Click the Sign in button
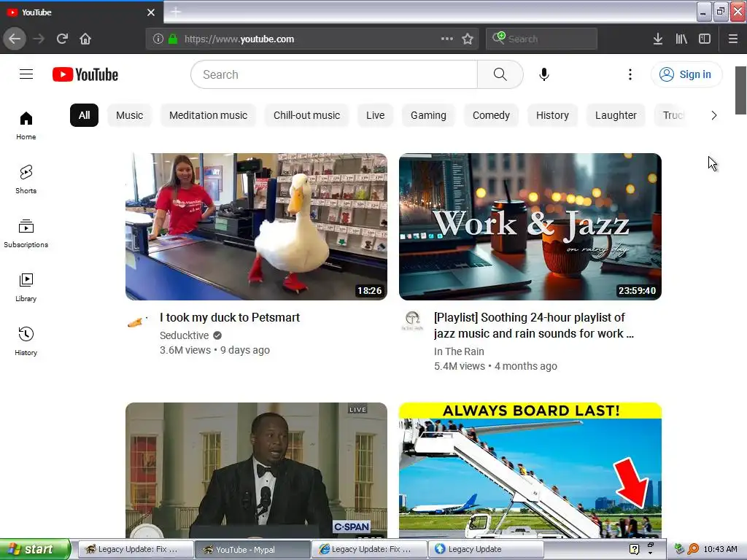Image resolution: width=747 pixels, height=560 pixels. tap(686, 74)
